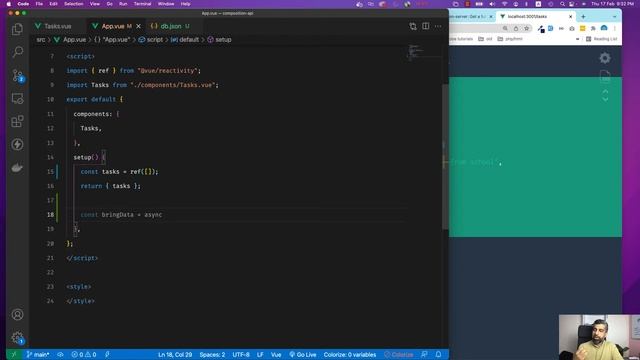
Task: Open the Accounts icon in activity bar
Action: [17, 315]
